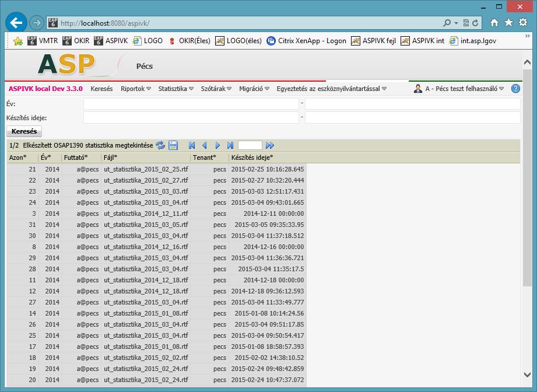This screenshot has height=392, width=537.
Task: Go to the next page of results
Action: (x=217, y=145)
